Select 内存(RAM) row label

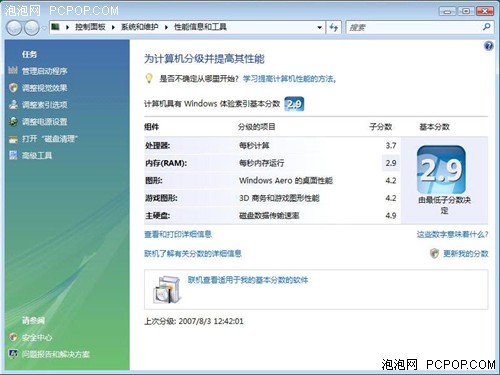point(166,163)
